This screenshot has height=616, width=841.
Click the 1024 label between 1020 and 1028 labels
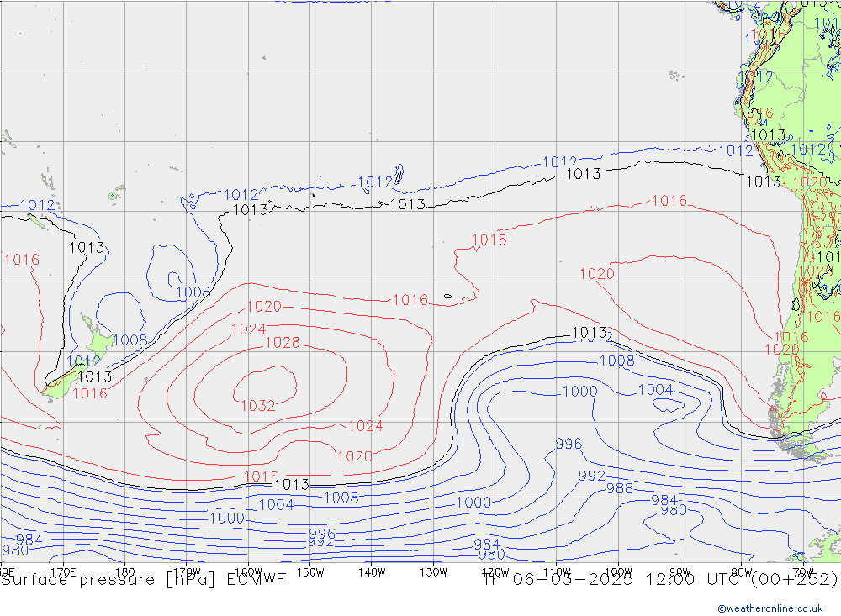click(248, 329)
